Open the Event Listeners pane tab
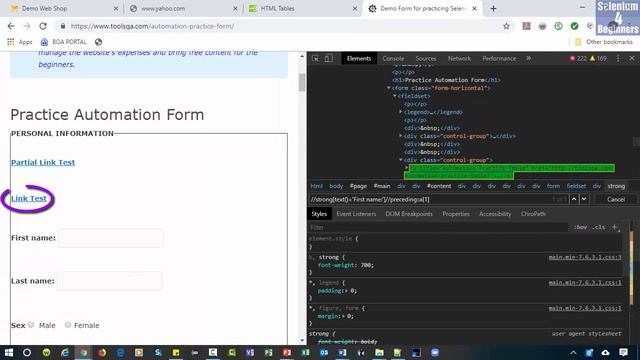 pos(356,214)
